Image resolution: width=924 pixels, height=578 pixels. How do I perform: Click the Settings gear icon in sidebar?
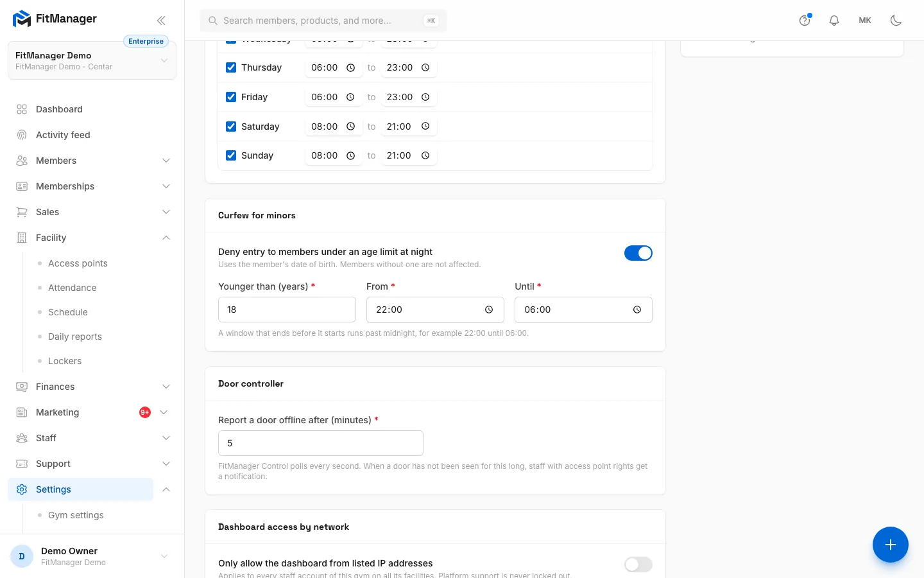click(x=22, y=489)
